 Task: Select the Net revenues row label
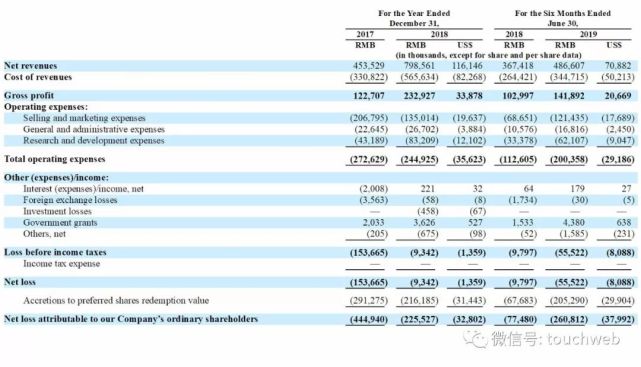pyautogui.click(x=31, y=66)
